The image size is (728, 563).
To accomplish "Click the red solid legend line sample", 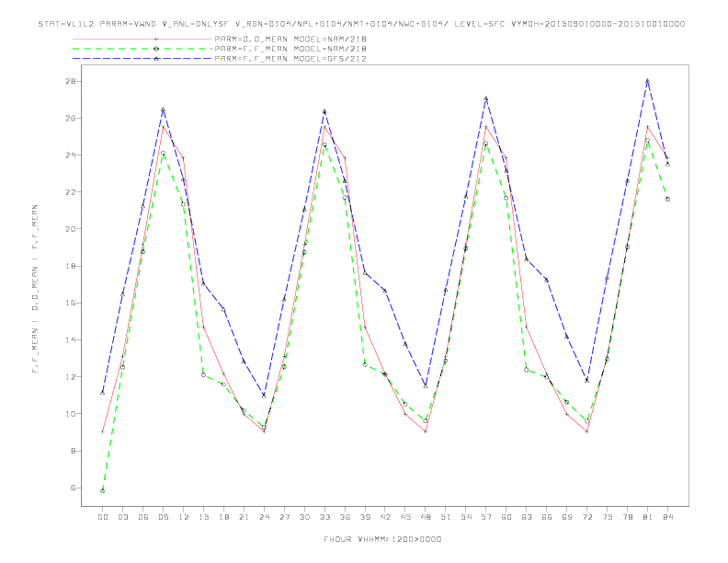I will (x=142, y=40).
